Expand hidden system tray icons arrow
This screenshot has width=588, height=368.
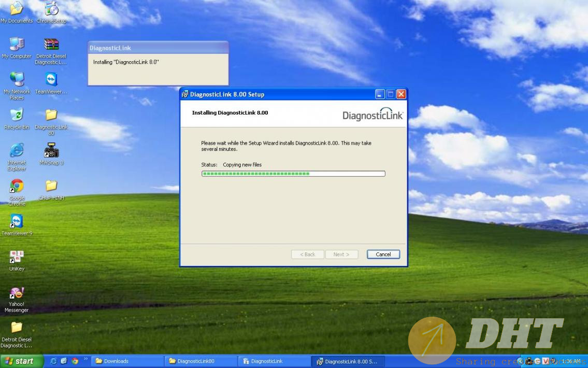click(x=521, y=361)
